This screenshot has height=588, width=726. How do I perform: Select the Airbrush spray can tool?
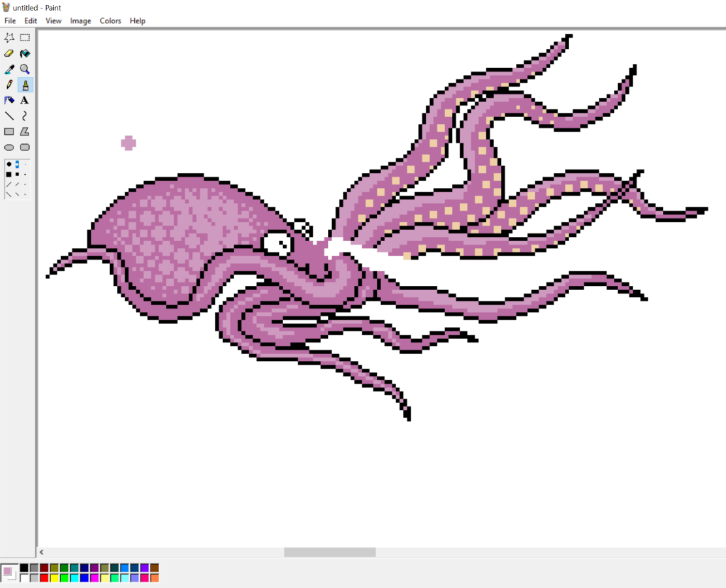click(x=9, y=101)
